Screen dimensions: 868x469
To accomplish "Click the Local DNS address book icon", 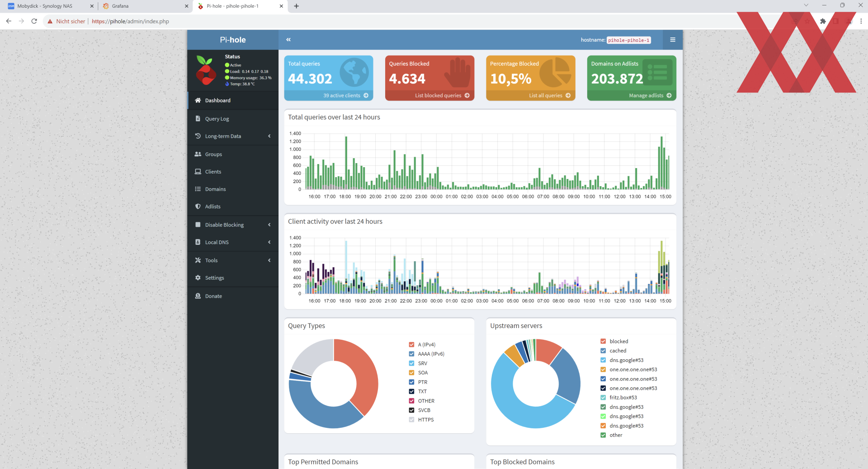I will [x=198, y=242].
